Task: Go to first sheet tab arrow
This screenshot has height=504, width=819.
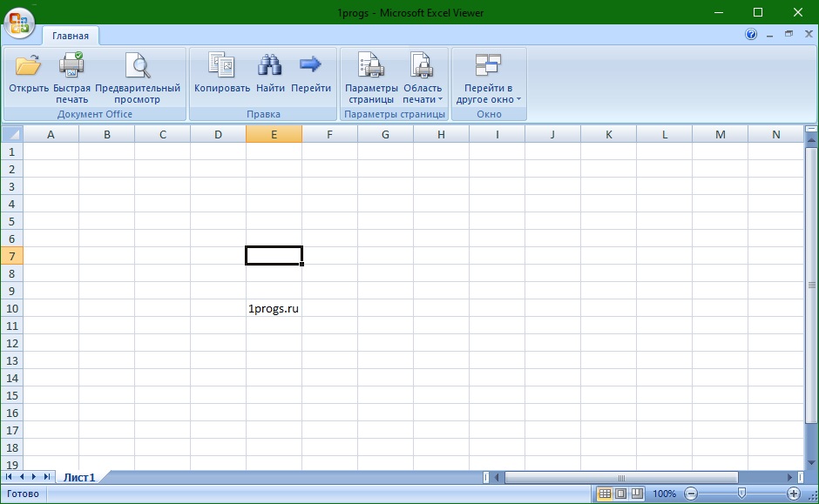Action: pos(9,477)
